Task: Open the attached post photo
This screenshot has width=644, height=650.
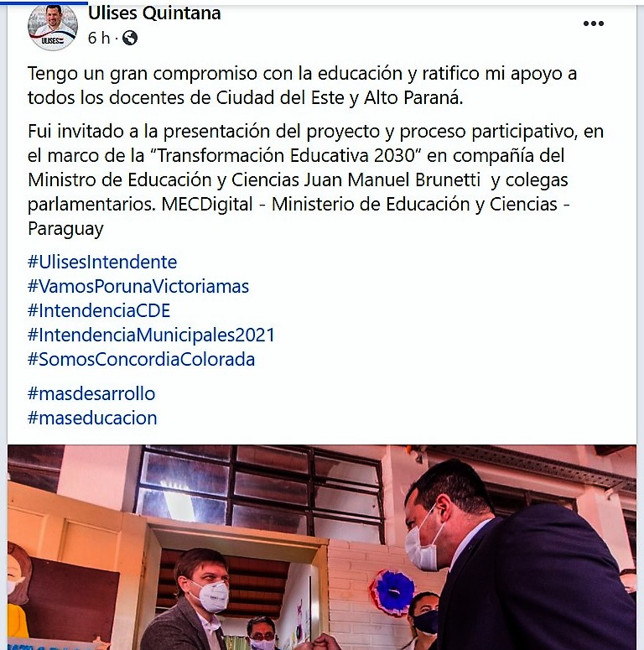Action: 322,547
